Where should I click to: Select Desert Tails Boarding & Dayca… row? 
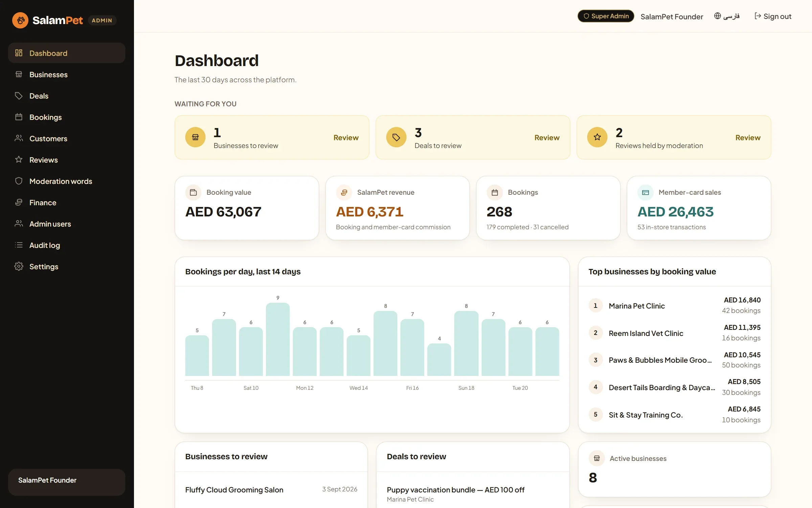click(674, 387)
